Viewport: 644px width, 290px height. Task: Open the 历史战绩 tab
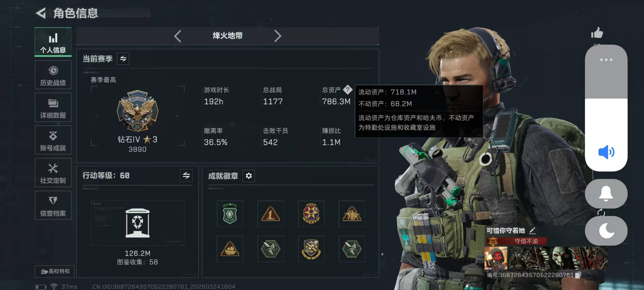point(53,75)
